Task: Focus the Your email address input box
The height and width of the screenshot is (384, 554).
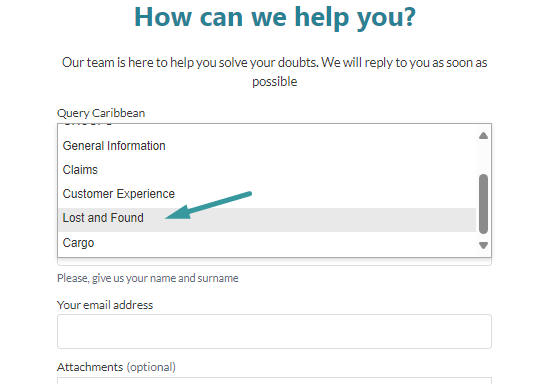Action: point(274,331)
